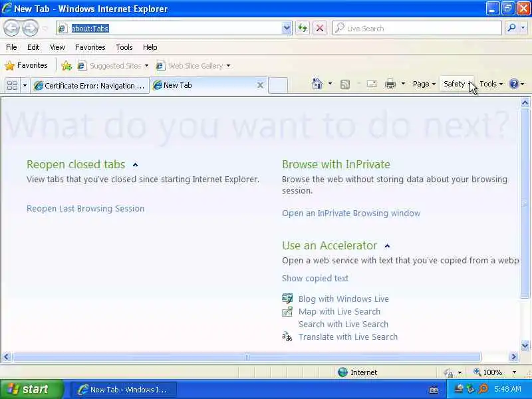This screenshot has height=399, width=532.
Task: Close the New Tab tab
Action: point(260,85)
